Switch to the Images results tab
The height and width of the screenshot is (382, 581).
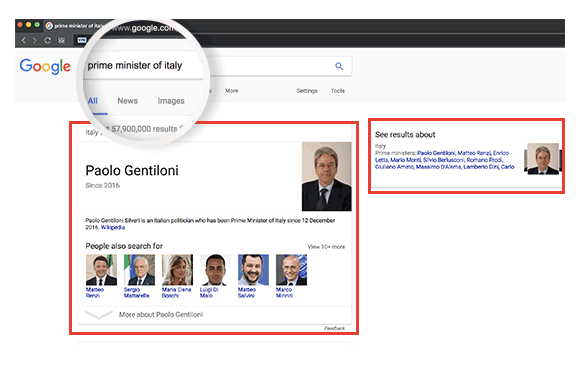coord(171,101)
